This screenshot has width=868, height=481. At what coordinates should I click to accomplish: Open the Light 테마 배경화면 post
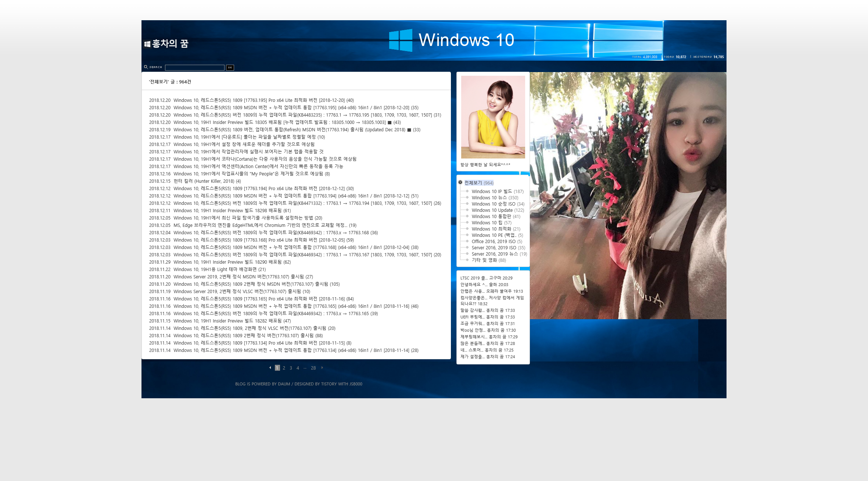pyautogui.click(x=215, y=269)
